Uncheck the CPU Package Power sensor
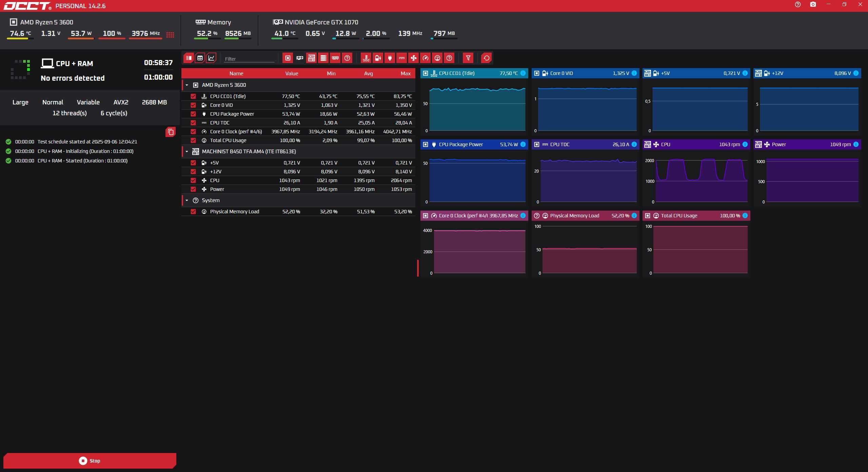868x472 pixels. (193, 114)
